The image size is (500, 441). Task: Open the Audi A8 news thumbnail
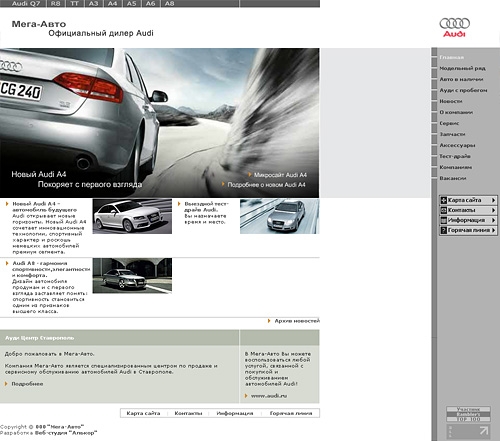pyautogui.click(x=132, y=276)
